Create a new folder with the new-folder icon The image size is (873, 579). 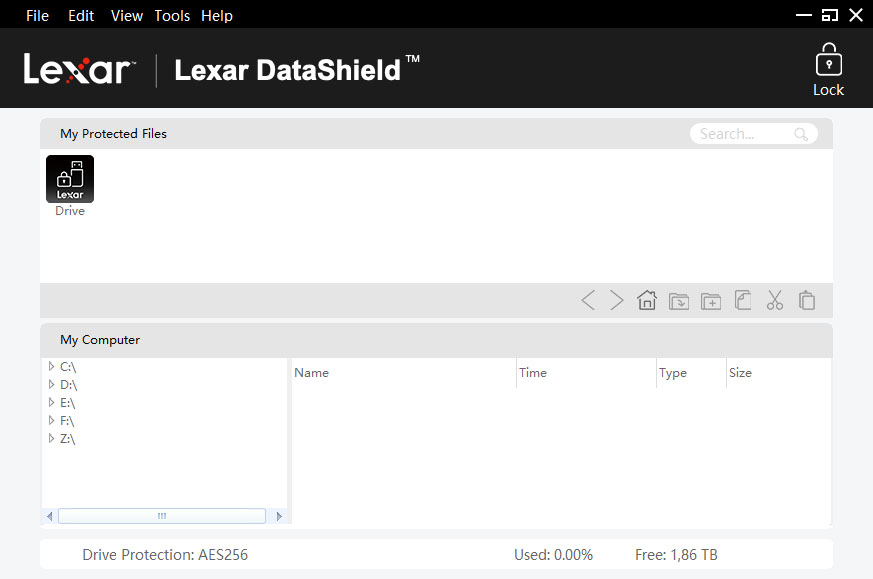click(711, 300)
